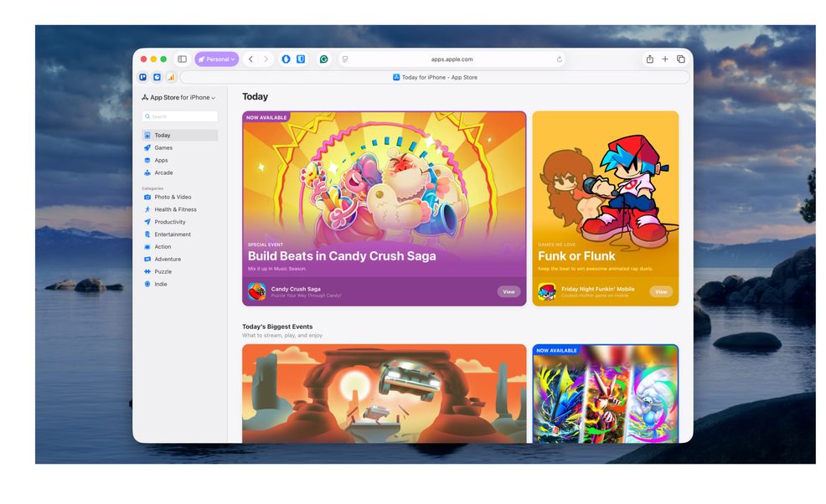Open the Puzzle category
The height and width of the screenshot is (504, 826).
tap(179, 272)
